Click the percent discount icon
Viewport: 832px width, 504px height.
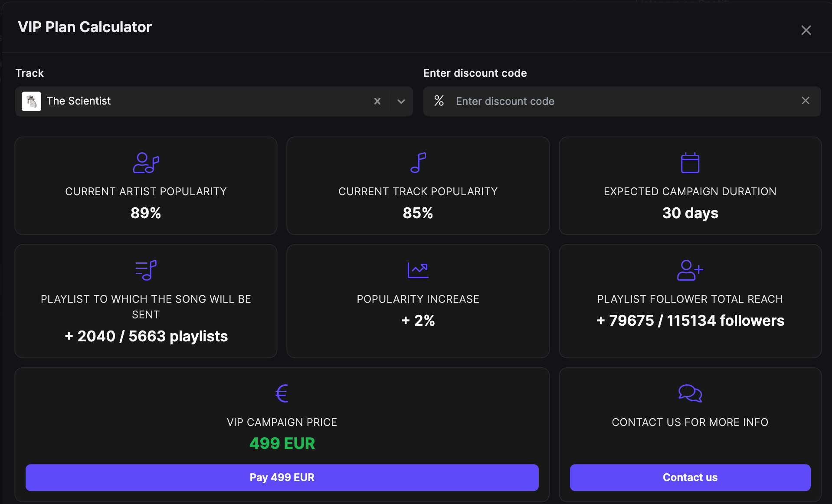(x=439, y=101)
